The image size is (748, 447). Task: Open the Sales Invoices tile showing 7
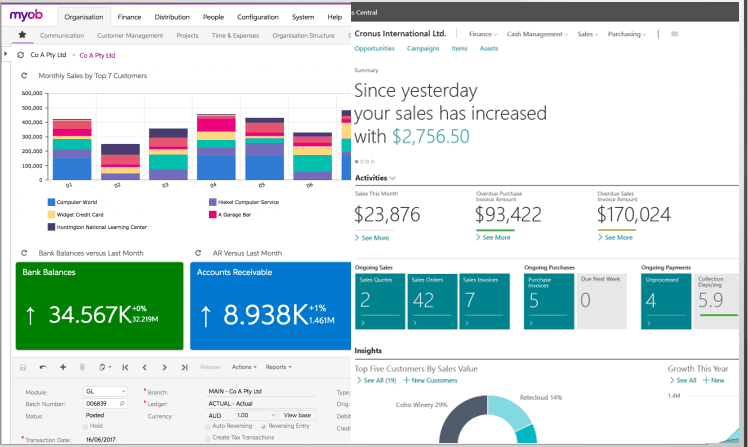(x=484, y=301)
